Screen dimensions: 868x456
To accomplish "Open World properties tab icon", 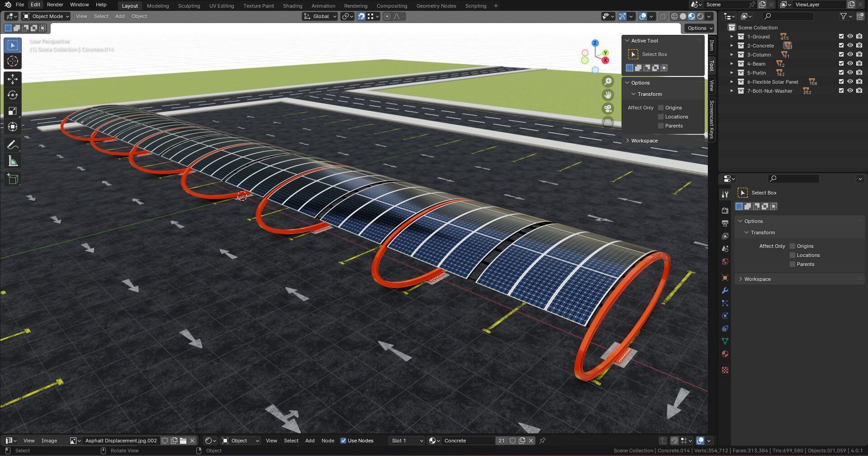I will pyautogui.click(x=725, y=261).
